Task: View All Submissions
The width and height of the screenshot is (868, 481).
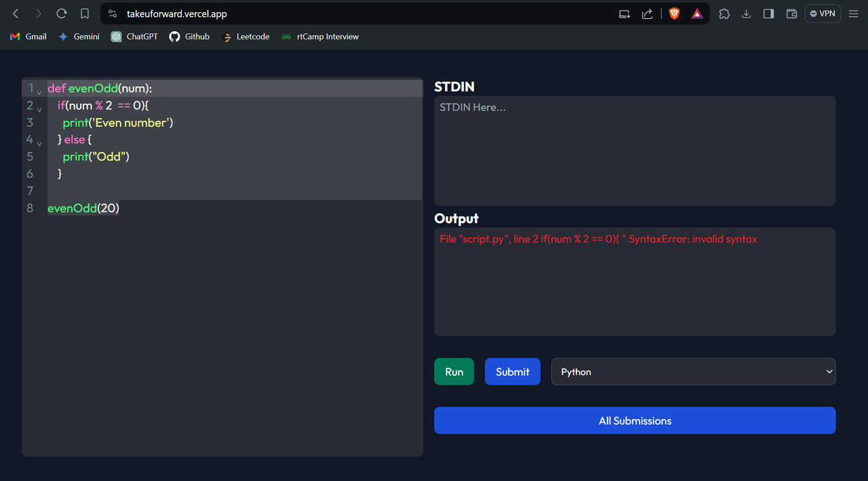Action: pyautogui.click(x=635, y=421)
